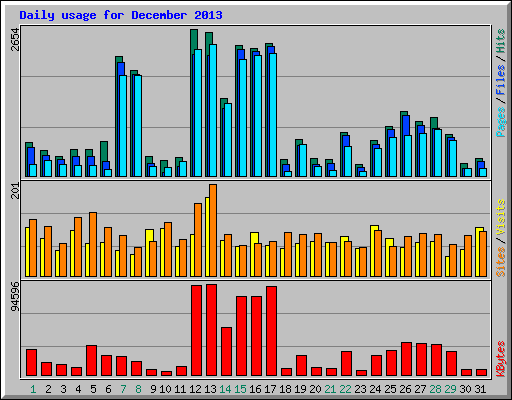Click the red KBytes bar for day 5

click(91, 361)
